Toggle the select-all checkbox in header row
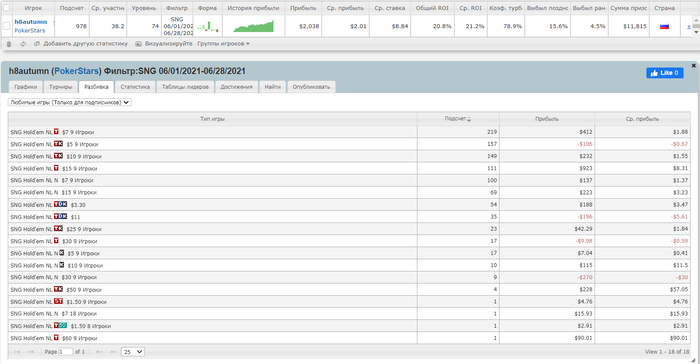700x364 pixels. pos(6,8)
